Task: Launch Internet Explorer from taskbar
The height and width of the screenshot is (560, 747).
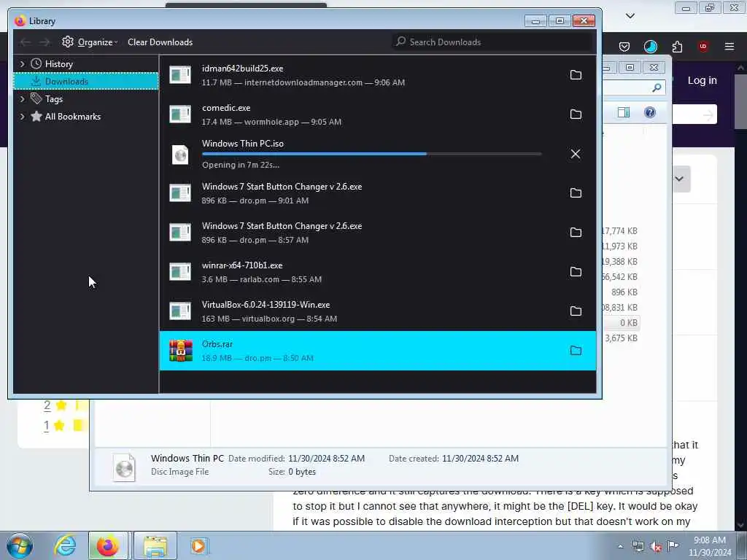Action: (65, 545)
